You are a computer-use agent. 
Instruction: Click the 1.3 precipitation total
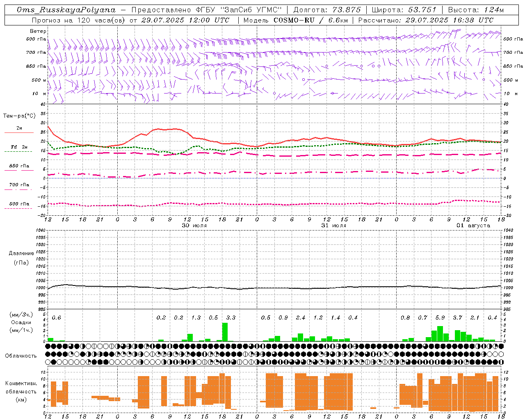coord(196,317)
